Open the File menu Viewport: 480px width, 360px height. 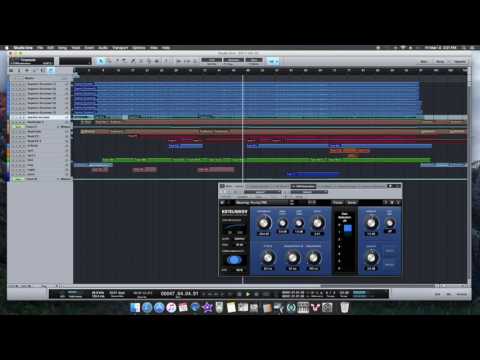(x=40, y=48)
